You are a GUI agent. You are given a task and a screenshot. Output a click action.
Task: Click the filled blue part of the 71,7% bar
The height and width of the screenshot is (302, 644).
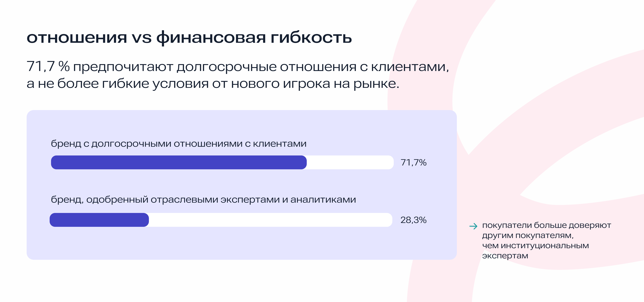179,162
